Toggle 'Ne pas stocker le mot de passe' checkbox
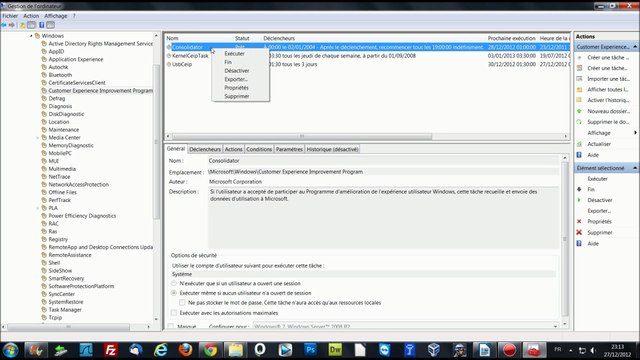 click(182, 302)
